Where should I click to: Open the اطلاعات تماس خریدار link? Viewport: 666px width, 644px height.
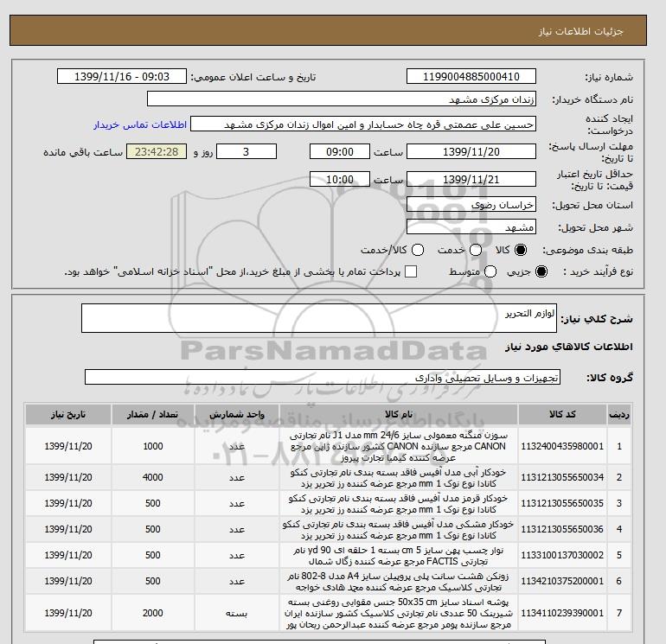[140, 124]
